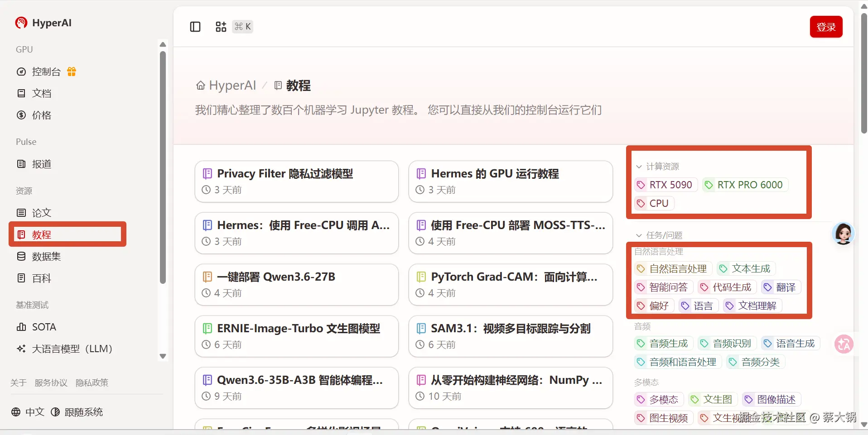
Task: Toggle the RTX PRO 6000 filter tag
Action: 745,185
